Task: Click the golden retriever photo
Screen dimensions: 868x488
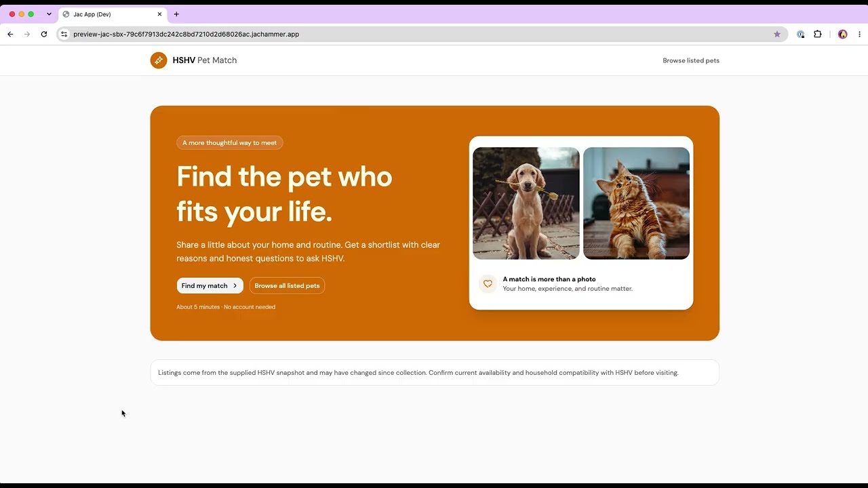Action: click(x=526, y=203)
